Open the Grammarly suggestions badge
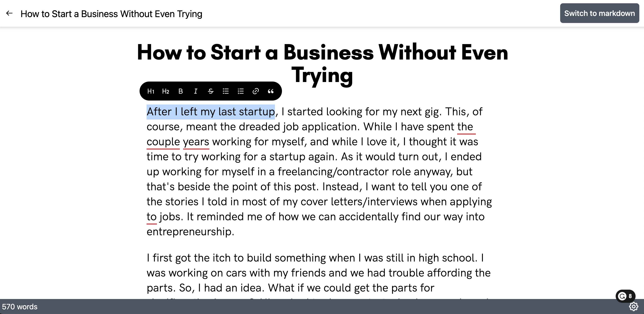 point(625,296)
